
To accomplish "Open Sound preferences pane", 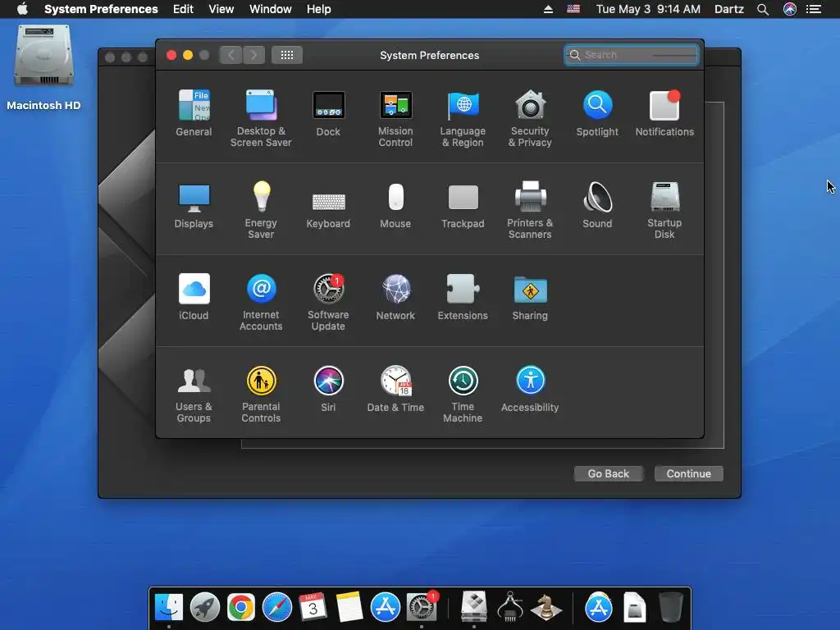I will click(597, 205).
